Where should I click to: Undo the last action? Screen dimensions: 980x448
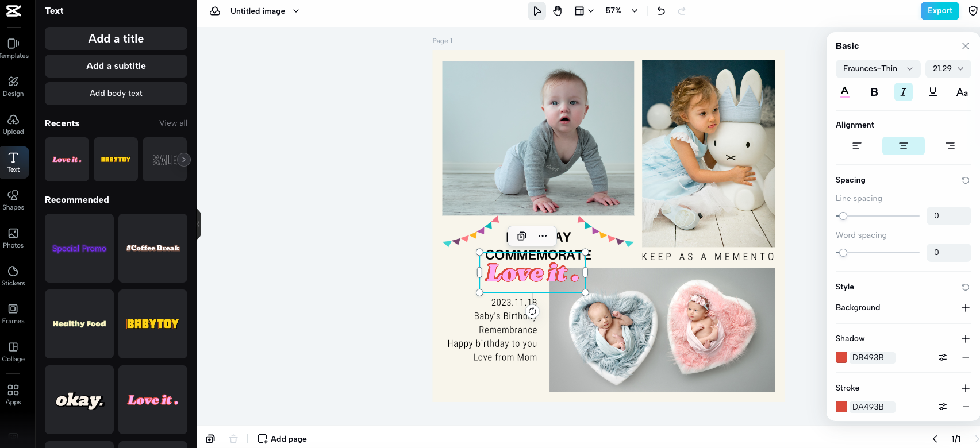(x=661, y=11)
